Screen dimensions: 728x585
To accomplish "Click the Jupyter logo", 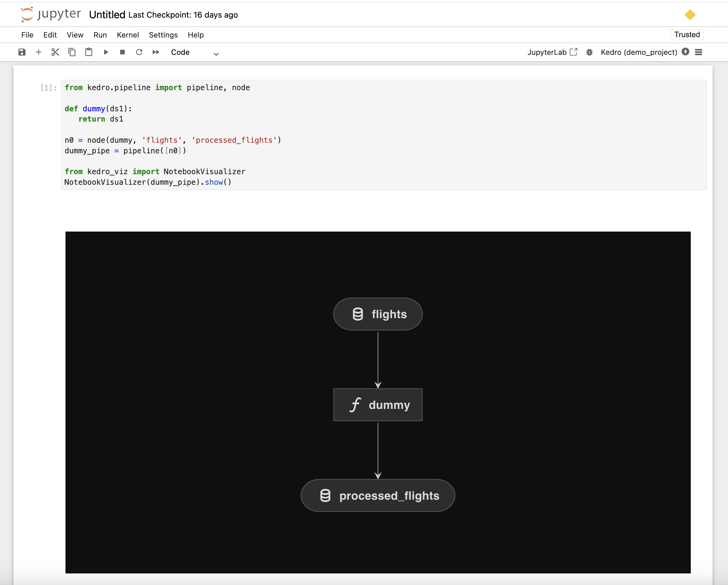I will tap(51, 14).
